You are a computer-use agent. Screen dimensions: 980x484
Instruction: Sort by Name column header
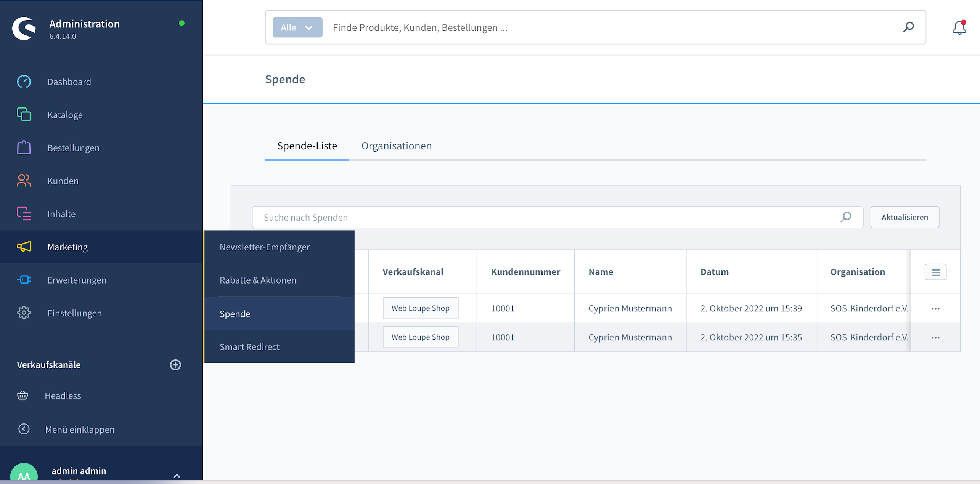click(x=601, y=272)
